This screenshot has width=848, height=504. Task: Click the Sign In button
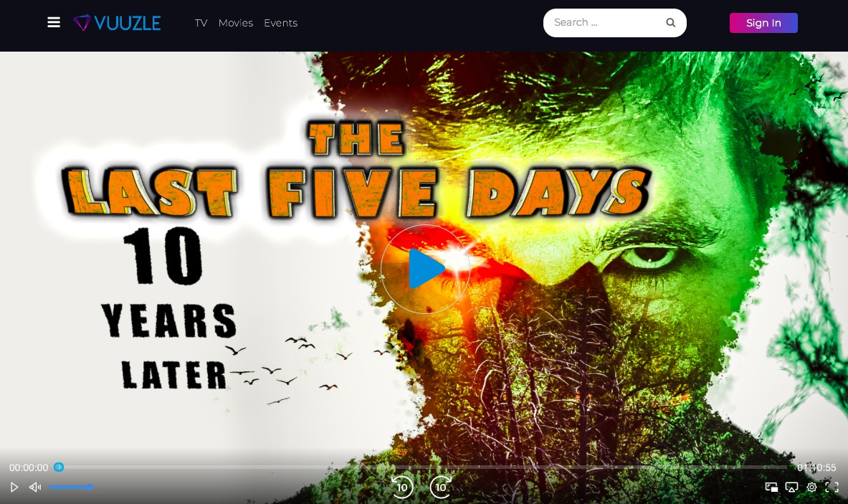pos(763,23)
